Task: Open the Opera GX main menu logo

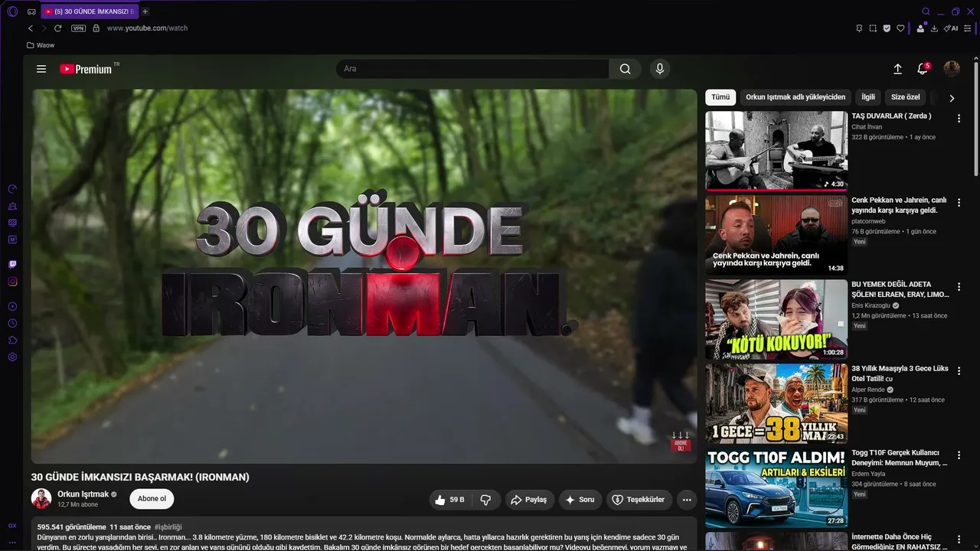Action: tap(12, 11)
